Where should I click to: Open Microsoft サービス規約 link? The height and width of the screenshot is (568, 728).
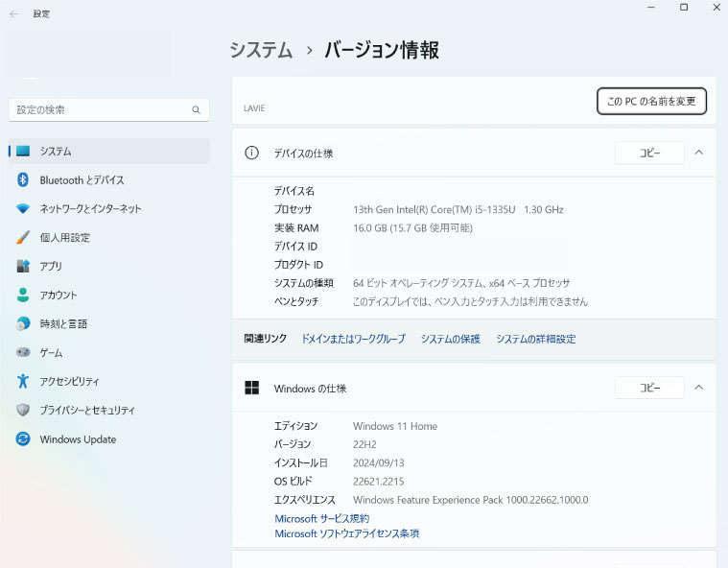321,518
